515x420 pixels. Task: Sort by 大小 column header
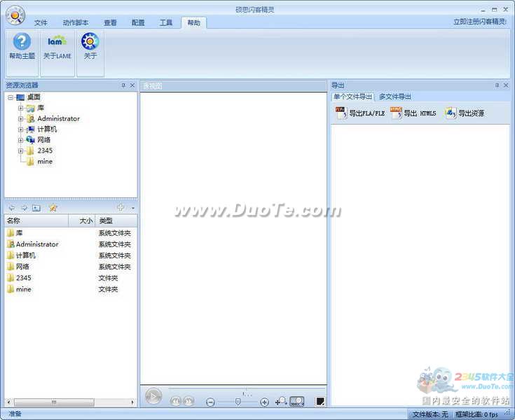click(x=82, y=220)
